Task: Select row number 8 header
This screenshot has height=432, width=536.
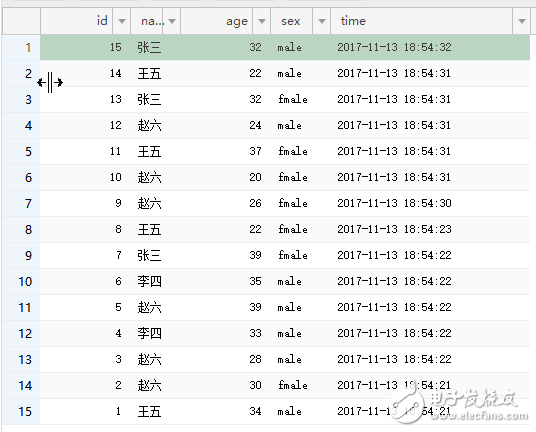Action: click(21, 229)
